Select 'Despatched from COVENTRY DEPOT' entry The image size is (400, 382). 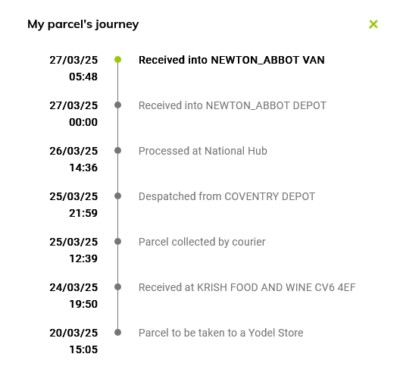coord(227,196)
